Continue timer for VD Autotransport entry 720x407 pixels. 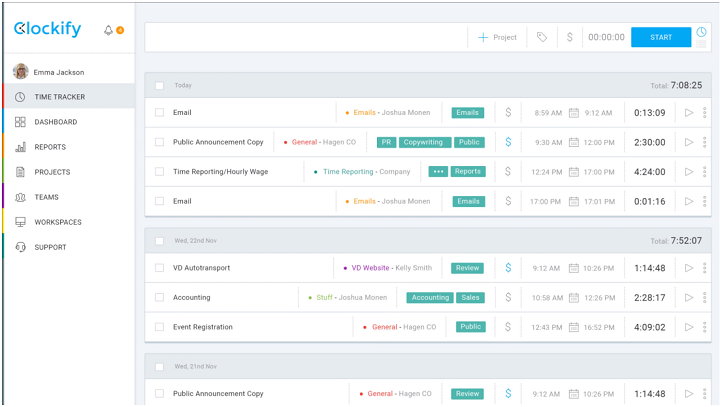[689, 268]
